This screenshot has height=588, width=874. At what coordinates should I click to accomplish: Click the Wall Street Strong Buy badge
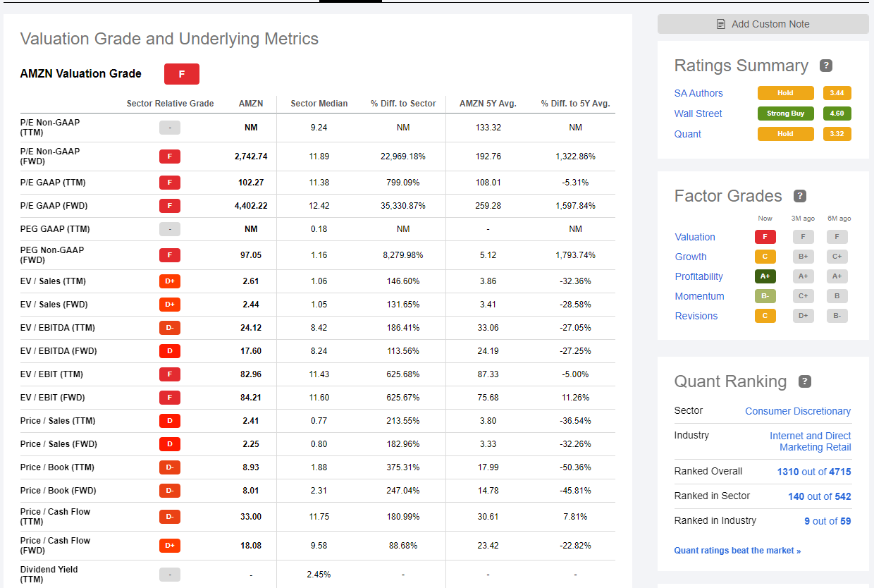pos(786,114)
